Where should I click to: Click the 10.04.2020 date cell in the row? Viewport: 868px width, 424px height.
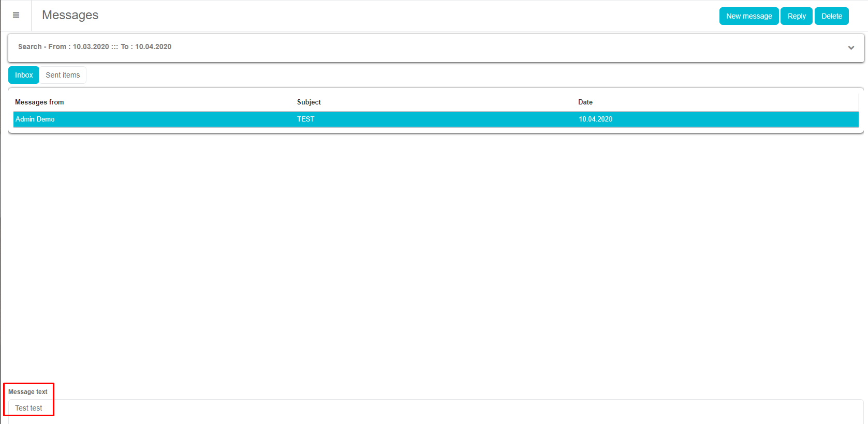[595, 119]
